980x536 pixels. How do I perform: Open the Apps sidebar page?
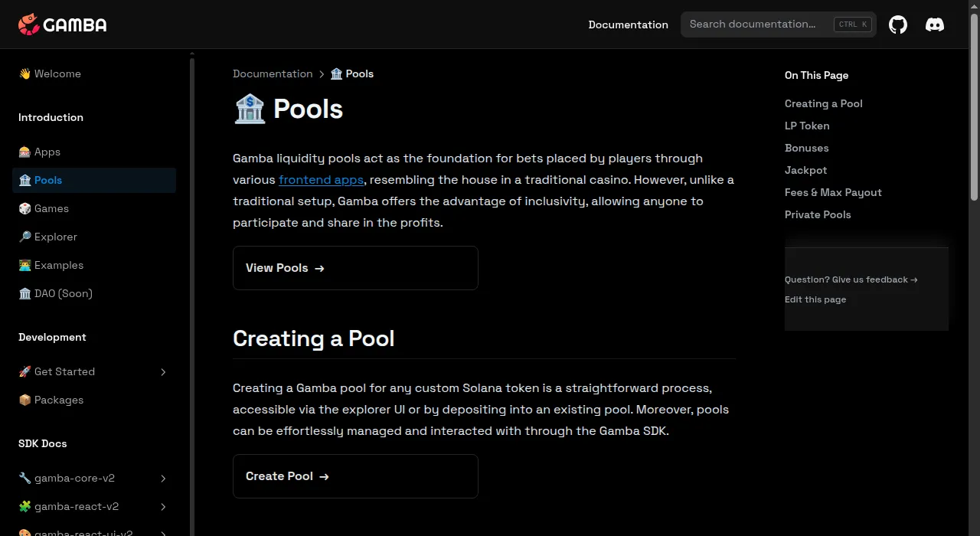pos(94,152)
